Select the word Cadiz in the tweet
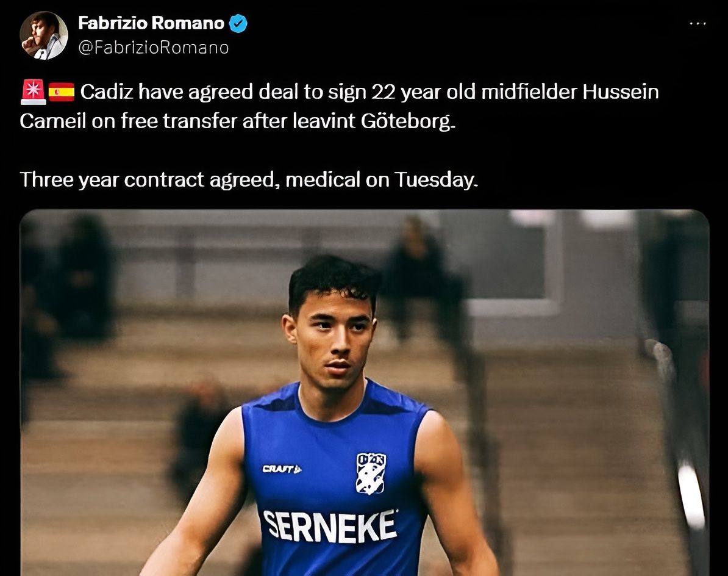This screenshot has height=576, width=728. [x=107, y=92]
